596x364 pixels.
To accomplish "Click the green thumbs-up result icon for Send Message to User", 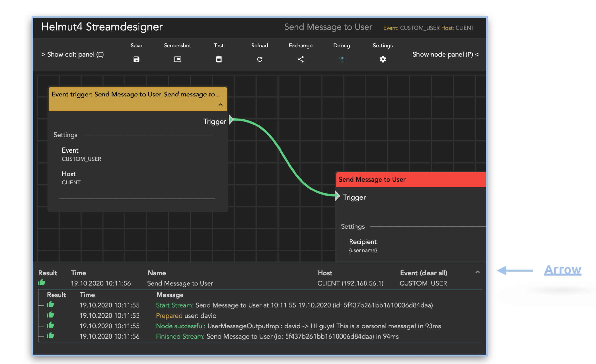I will [x=42, y=282].
